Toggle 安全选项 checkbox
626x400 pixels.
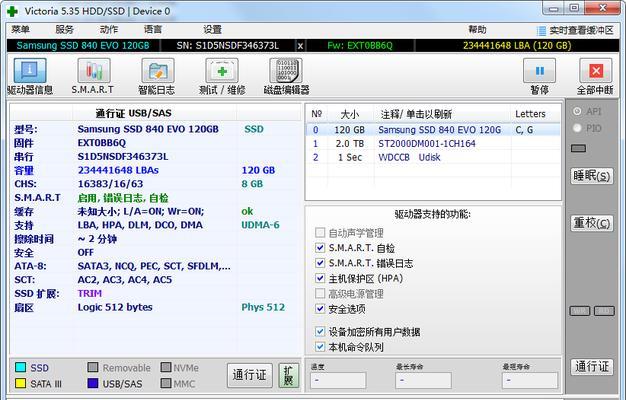click(320, 309)
